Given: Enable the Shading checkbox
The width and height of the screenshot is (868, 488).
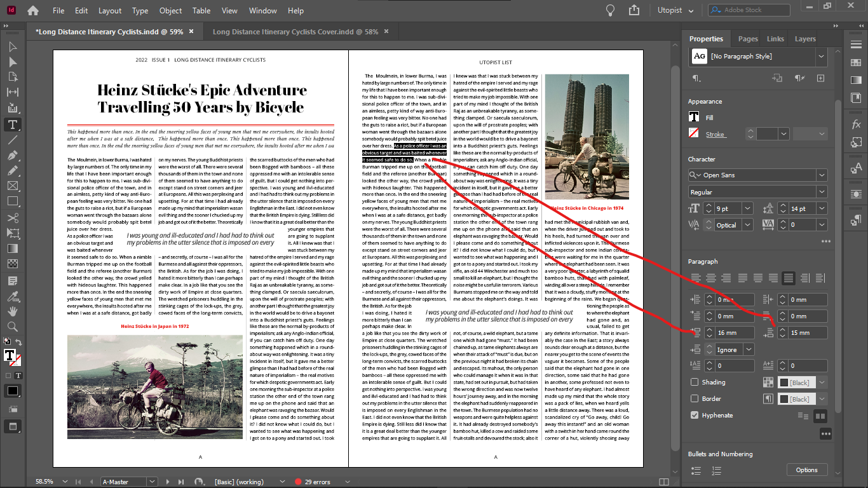Looking at the screenshot, I should click(x=695, y=382).
